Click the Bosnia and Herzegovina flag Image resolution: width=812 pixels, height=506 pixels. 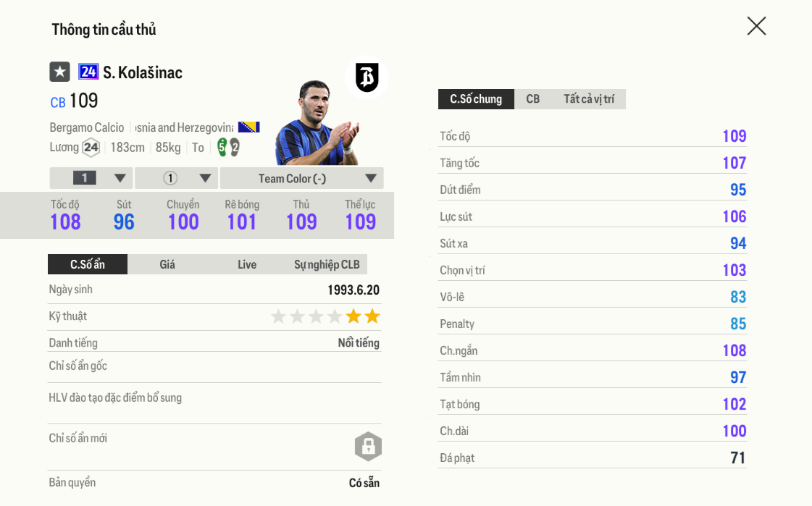248,127
